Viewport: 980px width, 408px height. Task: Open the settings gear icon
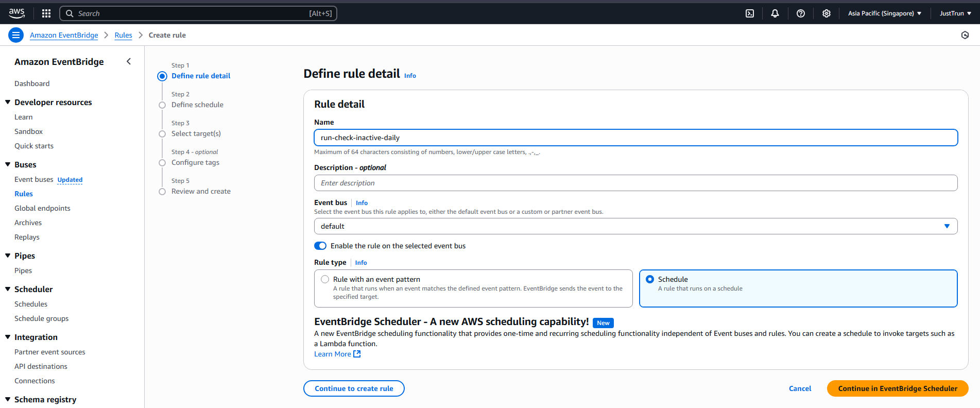pos(827,13)
